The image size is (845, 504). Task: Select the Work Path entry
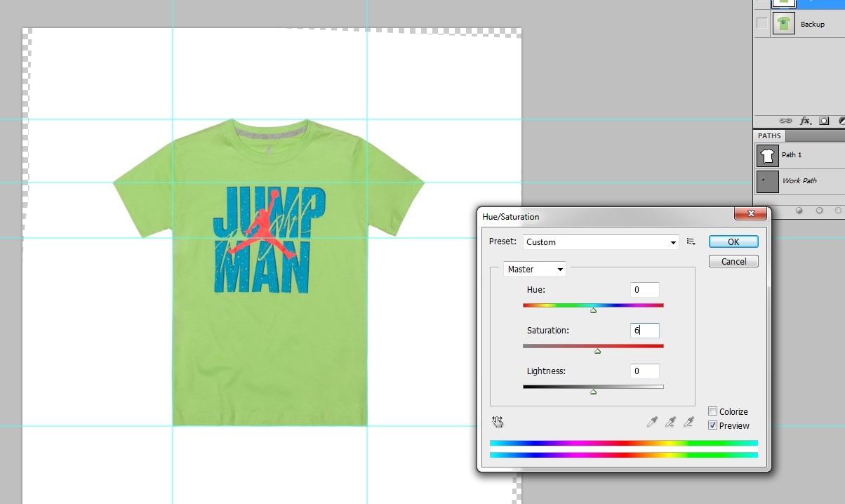pos(800,181)
